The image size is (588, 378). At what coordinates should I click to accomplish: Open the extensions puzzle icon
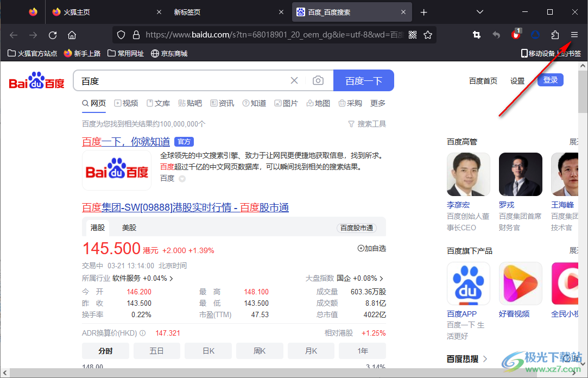coord(555,35)
